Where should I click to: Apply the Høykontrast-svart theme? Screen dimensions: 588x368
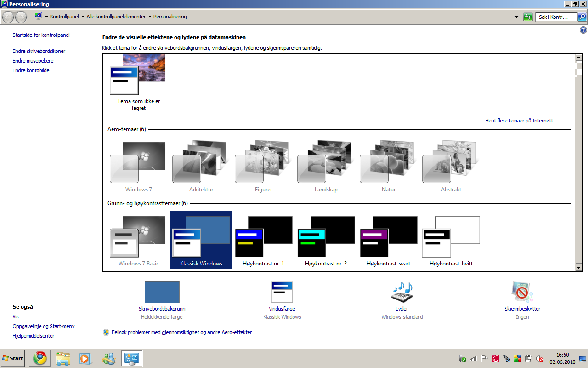pos(388,241)
